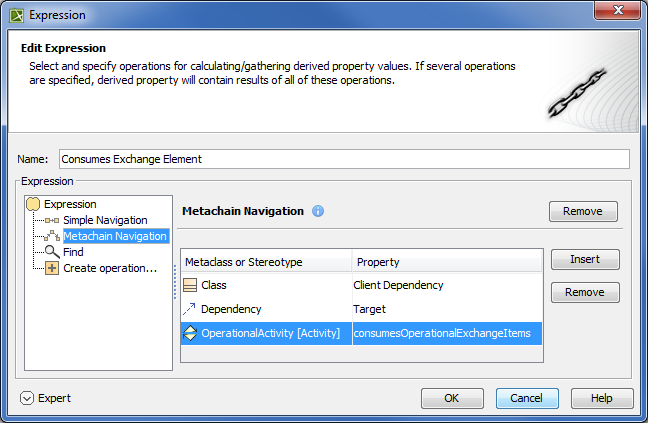Click into the Name input field
648x423 pixels.
point(343,159)
